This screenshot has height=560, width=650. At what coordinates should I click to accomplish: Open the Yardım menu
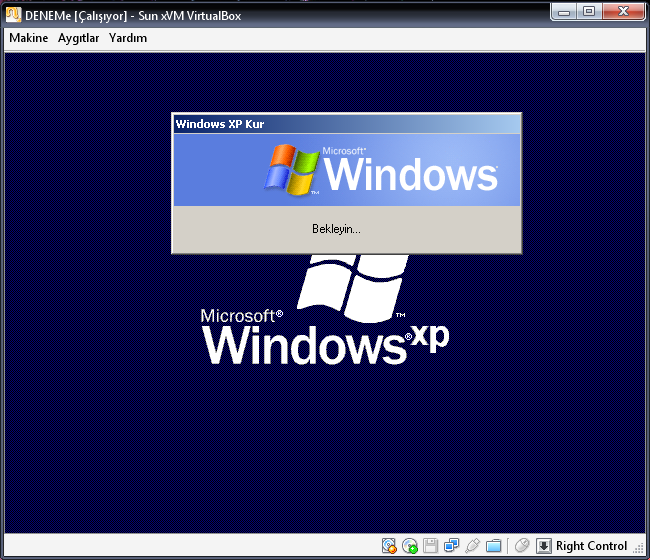click(x=128, y=38)
